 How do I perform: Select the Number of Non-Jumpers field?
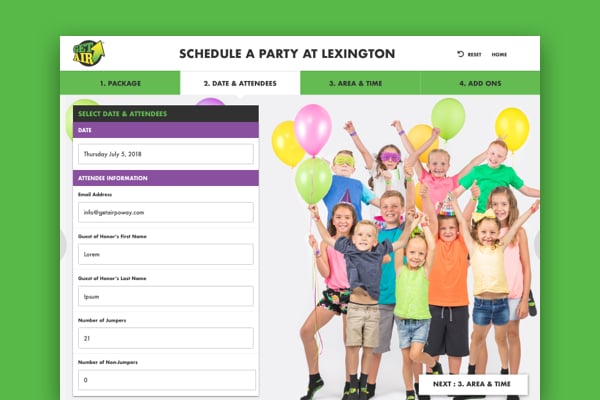point(167,380)
